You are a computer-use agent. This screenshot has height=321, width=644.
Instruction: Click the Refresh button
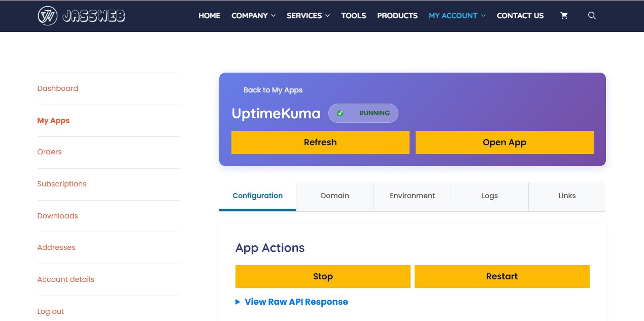click(x=320, y=142)
